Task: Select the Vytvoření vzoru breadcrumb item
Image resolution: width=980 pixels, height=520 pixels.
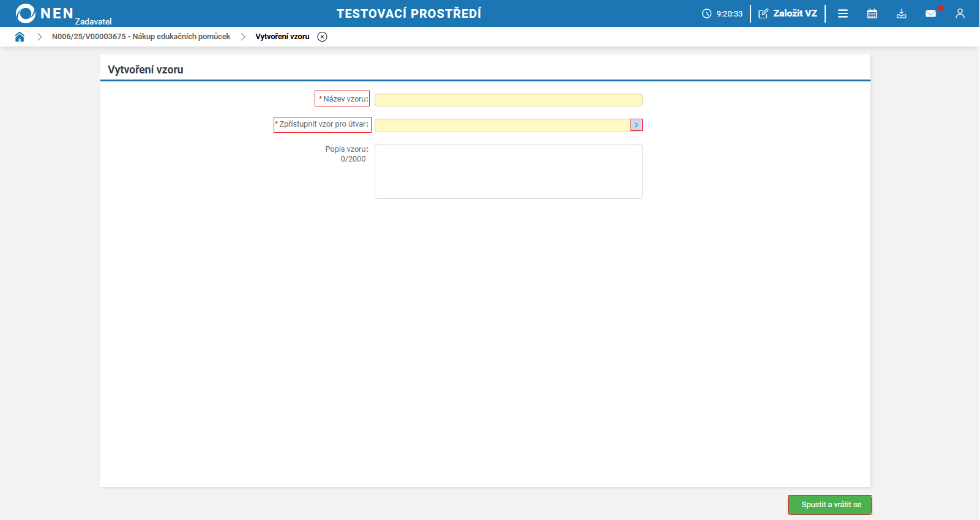Action: (x=283, y=37)
